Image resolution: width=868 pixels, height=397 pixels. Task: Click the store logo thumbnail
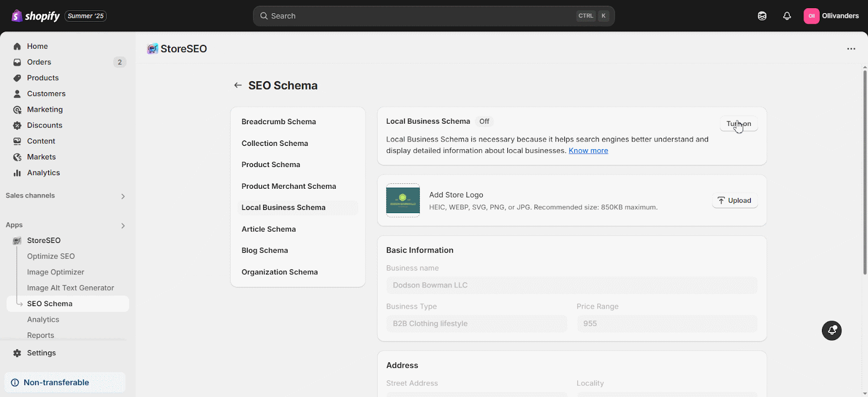click(403, 200)
